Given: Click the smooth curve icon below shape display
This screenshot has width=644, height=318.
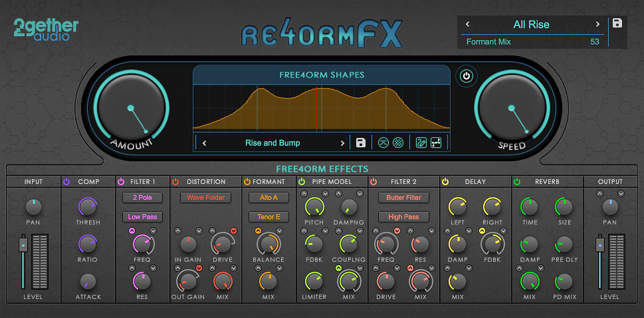Looking at the screenshot, I should pyautogui.click(x=383, y=143).
